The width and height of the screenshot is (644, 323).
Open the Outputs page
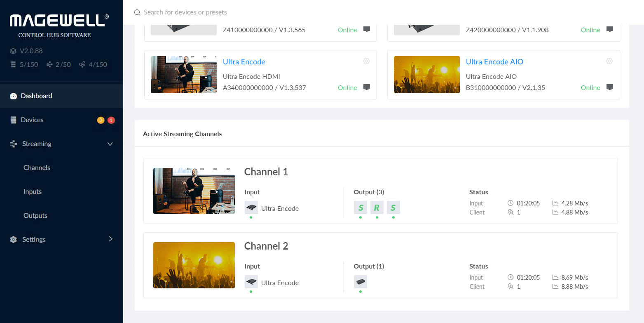(35, 215)
